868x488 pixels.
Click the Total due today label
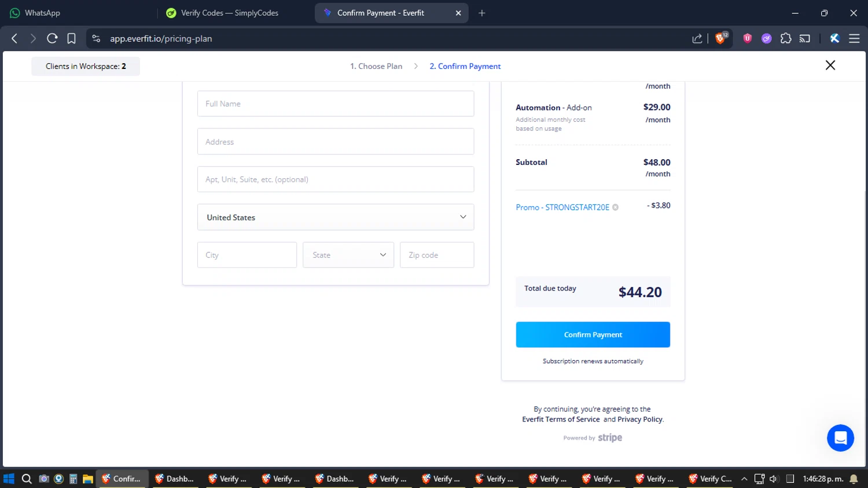550,288
